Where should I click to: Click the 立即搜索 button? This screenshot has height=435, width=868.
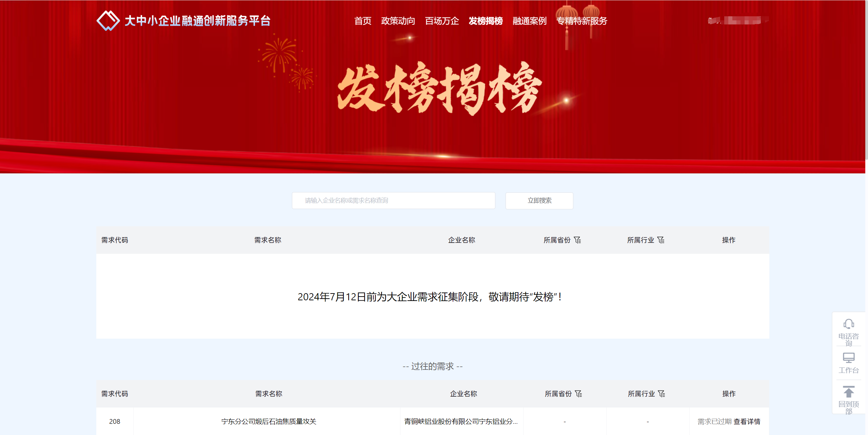click(539, 201)
